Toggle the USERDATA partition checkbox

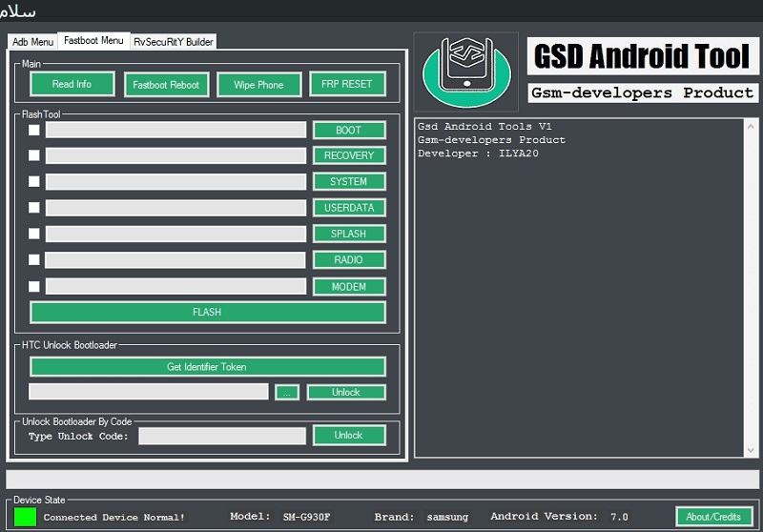click(x=34, y=207)
